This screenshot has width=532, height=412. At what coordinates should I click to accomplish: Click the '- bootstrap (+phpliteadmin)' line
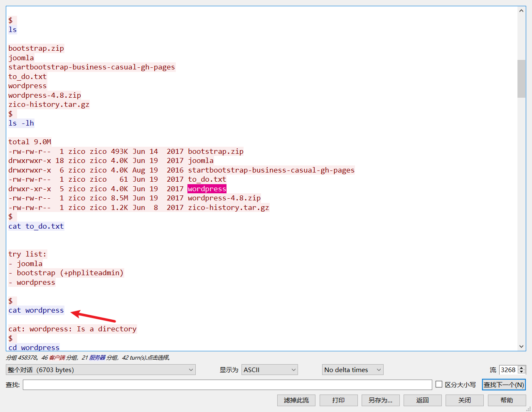tap(66, 273)
